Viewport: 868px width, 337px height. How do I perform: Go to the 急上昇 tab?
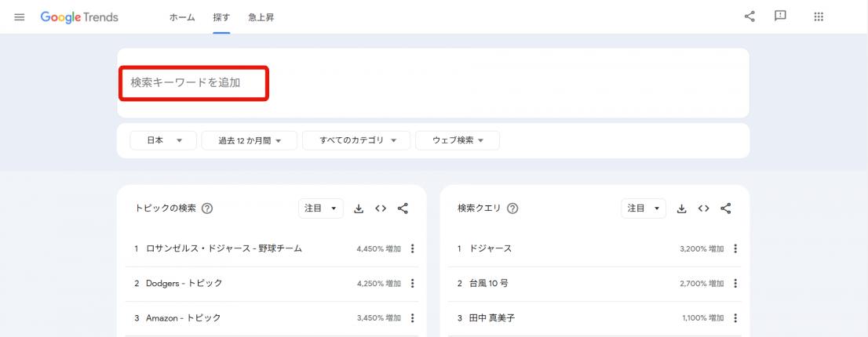tap(261, 17)
